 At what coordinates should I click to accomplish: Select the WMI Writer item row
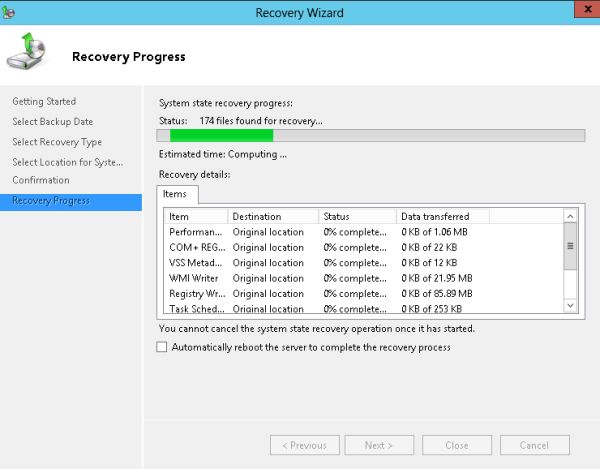pos(364,278)
